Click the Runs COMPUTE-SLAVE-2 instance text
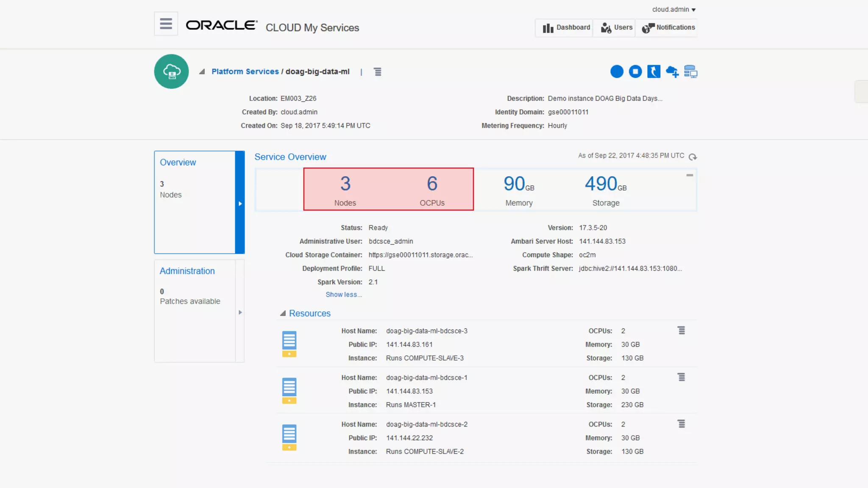Image resolution: width=868 pixels, height=488 pixels. pos(425,451)
